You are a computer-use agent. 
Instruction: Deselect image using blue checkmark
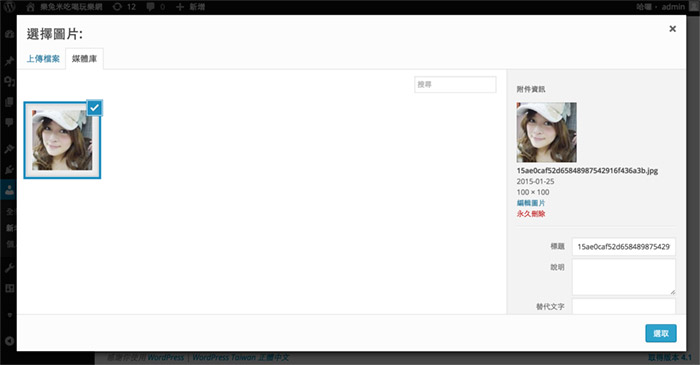pyautogui.click(x=95, y=108)
